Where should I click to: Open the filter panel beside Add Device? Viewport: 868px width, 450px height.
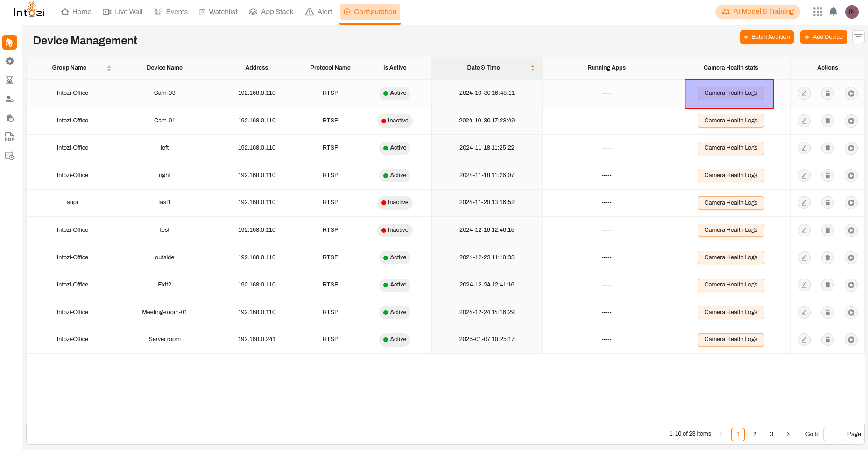[858, 37]
